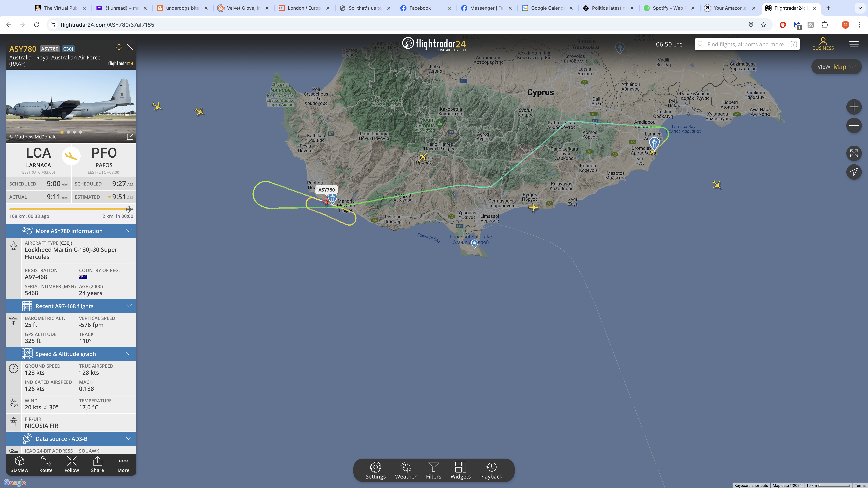This screenshot has height=488, width=868.
Task: Open the VIEW Map dropdown
Action: [836, 67]
